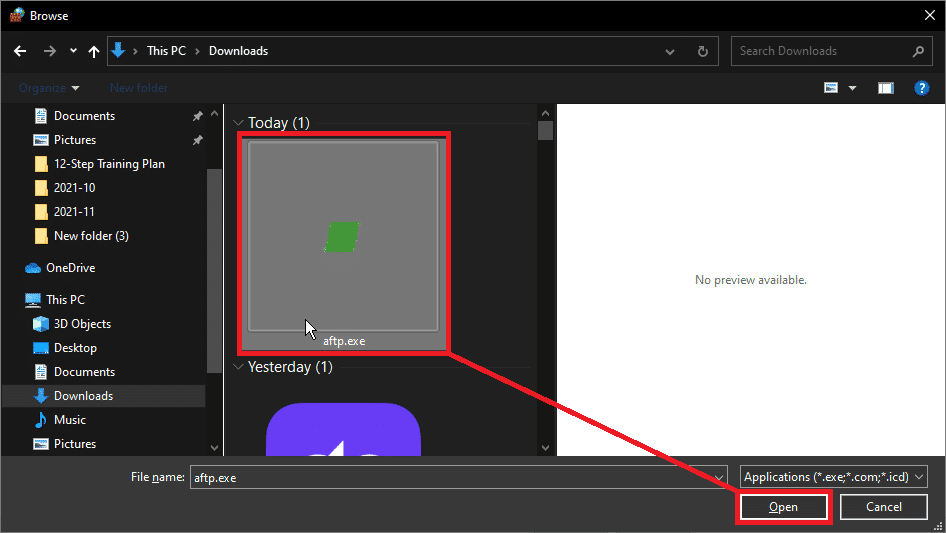Select the aftp.exe file thumbnail
The image size is (946, 533).
343,237
